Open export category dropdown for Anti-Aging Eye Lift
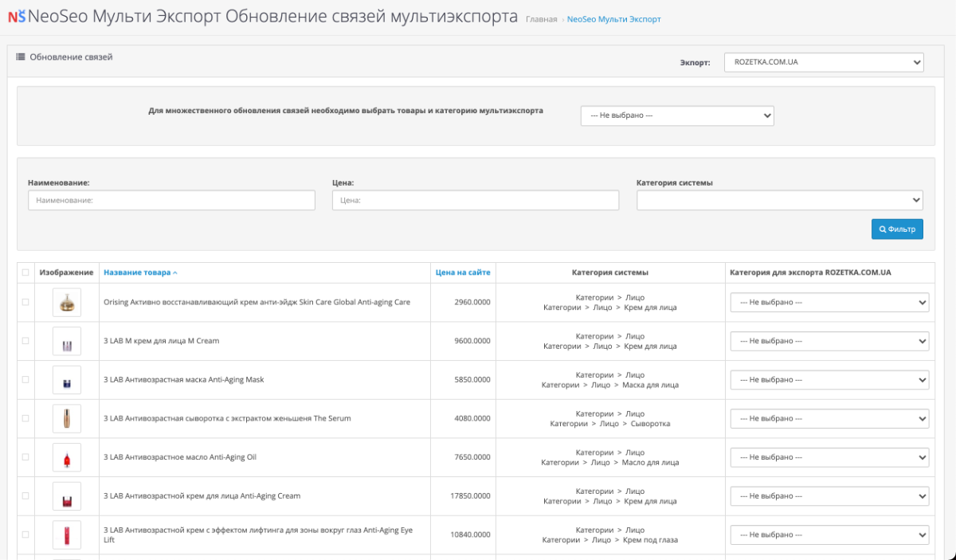 (x=829, y=535)
